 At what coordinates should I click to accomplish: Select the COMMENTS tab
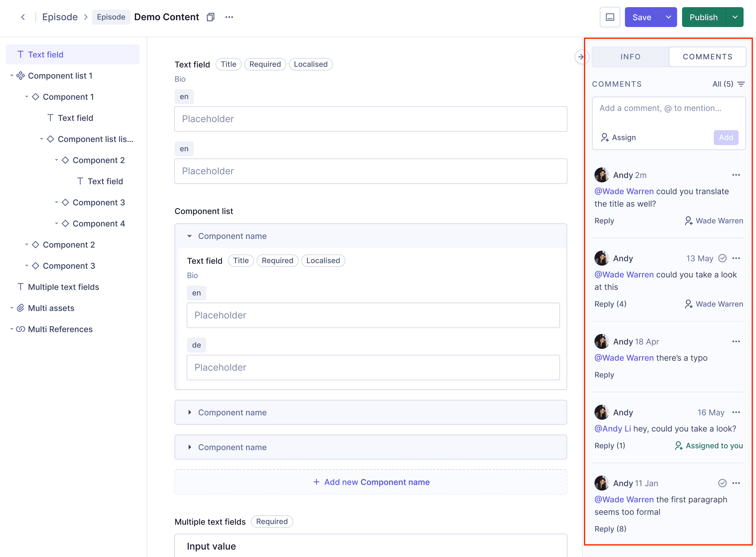(x=708, y=57)
